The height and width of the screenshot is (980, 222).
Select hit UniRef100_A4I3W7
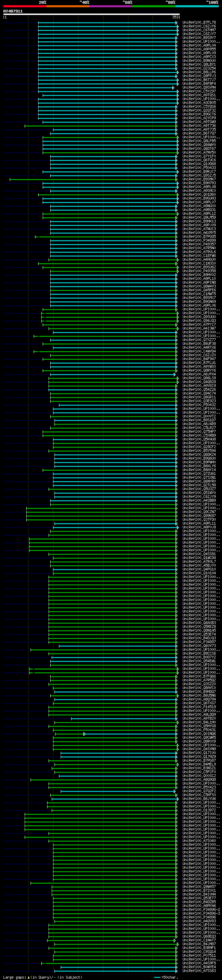click(x=199, y=328)
